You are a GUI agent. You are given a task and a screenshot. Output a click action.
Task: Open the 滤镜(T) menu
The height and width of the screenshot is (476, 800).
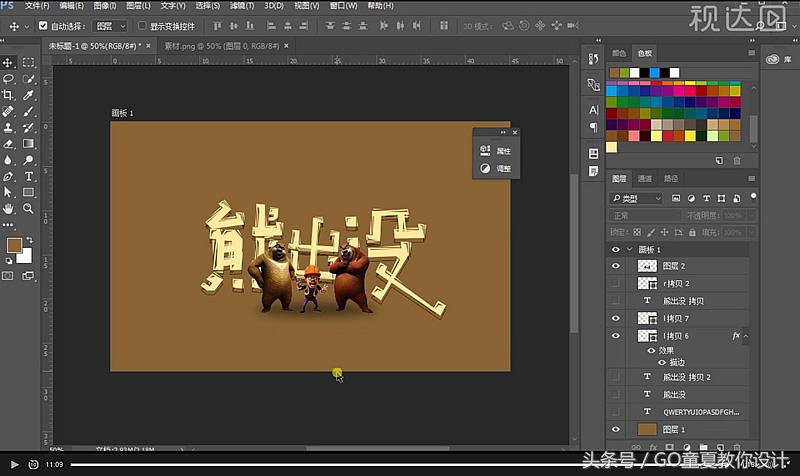242,6
